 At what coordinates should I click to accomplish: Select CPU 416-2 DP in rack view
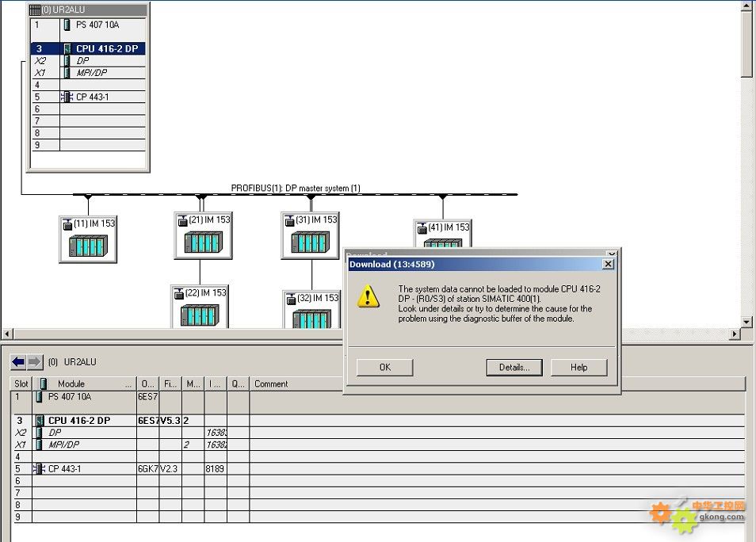pos(88,48)
